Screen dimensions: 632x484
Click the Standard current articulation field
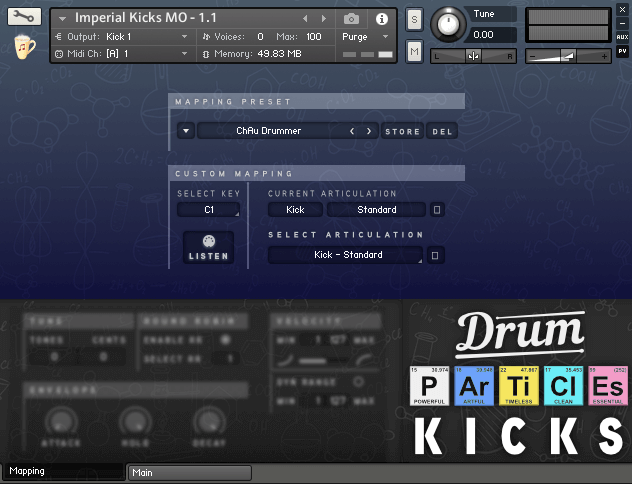(x=376, y=210)
